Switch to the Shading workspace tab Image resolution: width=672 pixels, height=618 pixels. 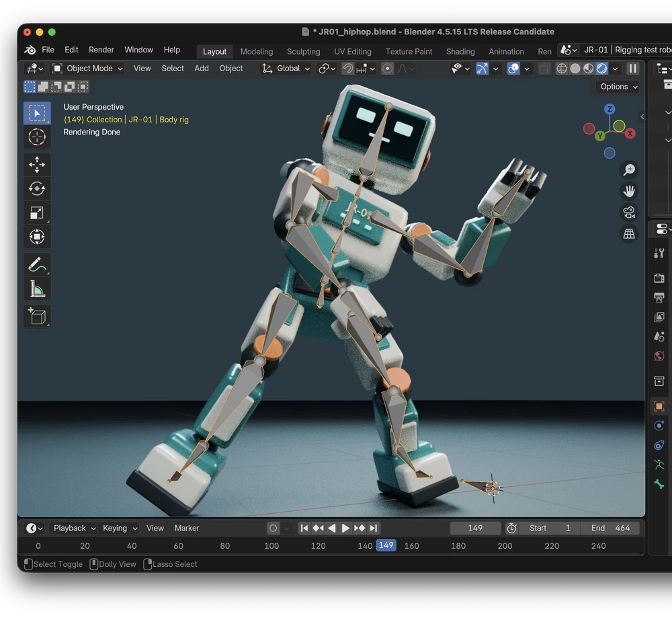click(460, 52)
